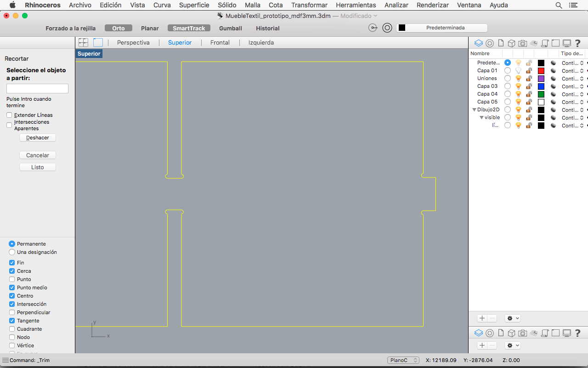Enable Cuadrante object snap
This screenshot has height=368, width=588.
[x=12, y=329]
